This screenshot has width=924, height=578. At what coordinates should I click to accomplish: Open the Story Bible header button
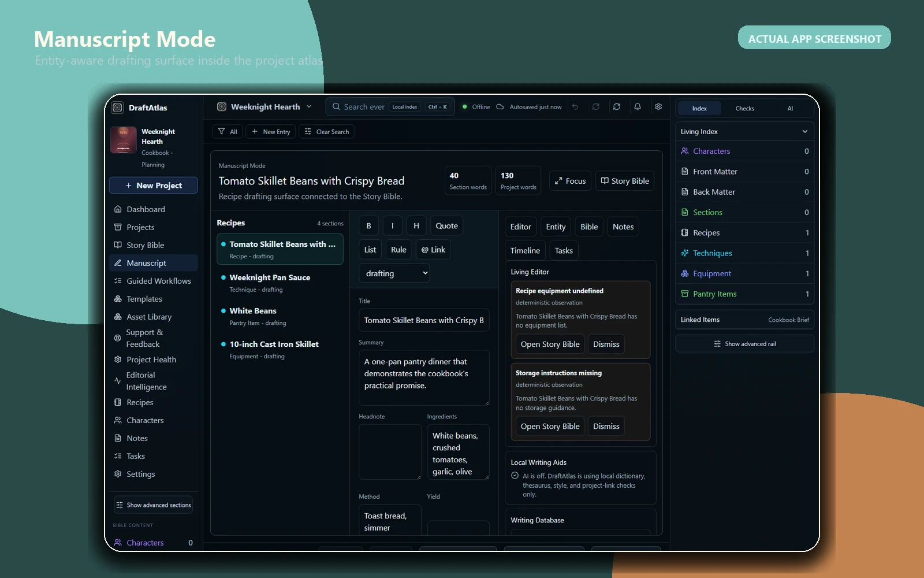point(625,181)
